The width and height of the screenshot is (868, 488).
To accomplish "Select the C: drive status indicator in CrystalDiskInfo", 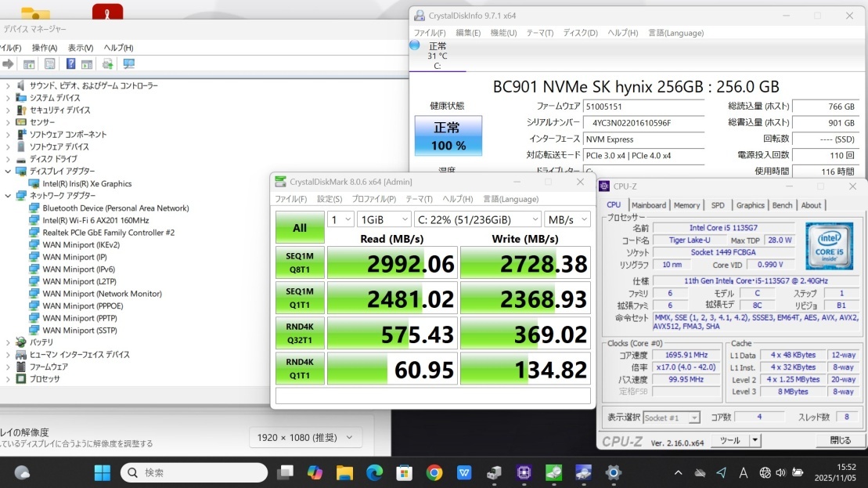I will [x=437, y=56].
